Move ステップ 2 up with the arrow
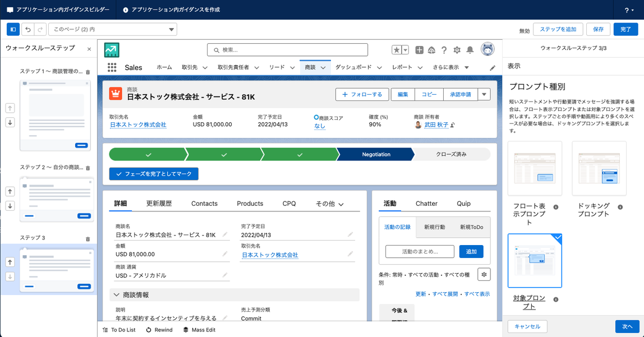 coord(10,191)
